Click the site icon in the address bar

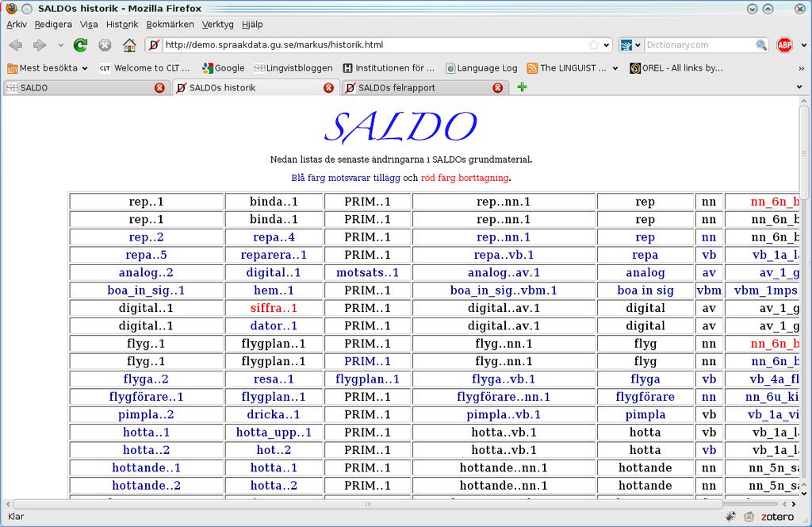tap(154, 45)
